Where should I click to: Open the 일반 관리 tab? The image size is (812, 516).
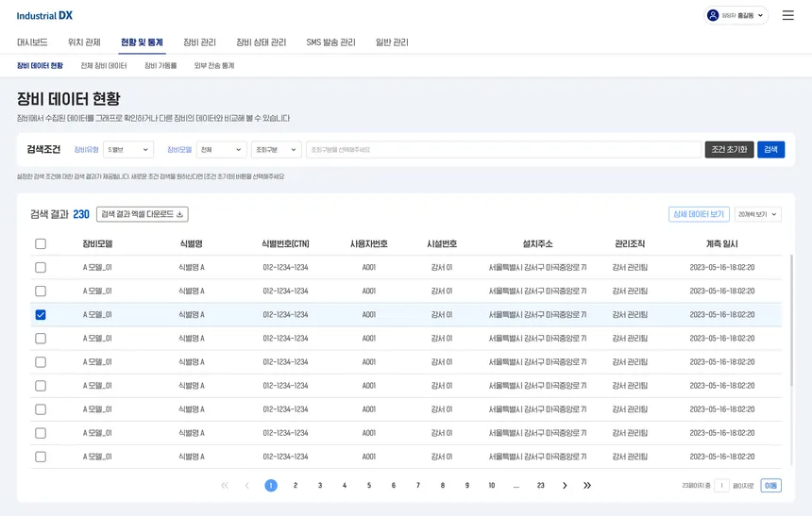tap(392, 42)
